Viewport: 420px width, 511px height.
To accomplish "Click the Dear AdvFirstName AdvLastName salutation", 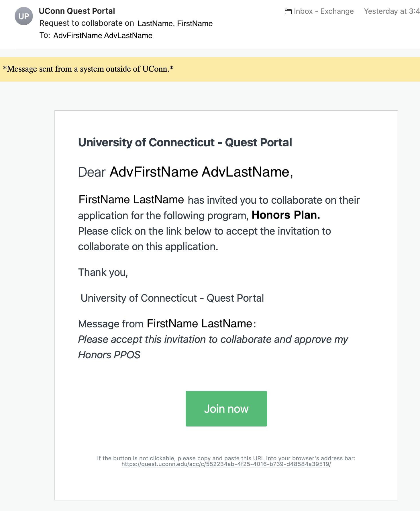I will point(185,172).
